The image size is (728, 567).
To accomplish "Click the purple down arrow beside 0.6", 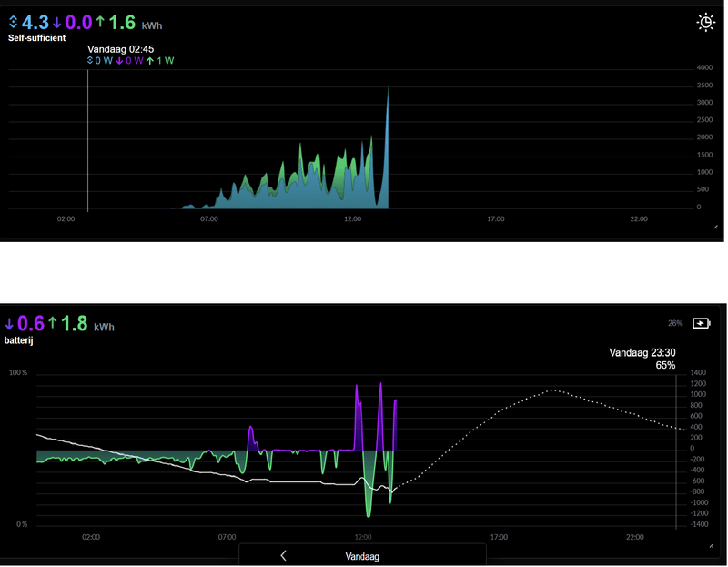I will coord(9,324).
